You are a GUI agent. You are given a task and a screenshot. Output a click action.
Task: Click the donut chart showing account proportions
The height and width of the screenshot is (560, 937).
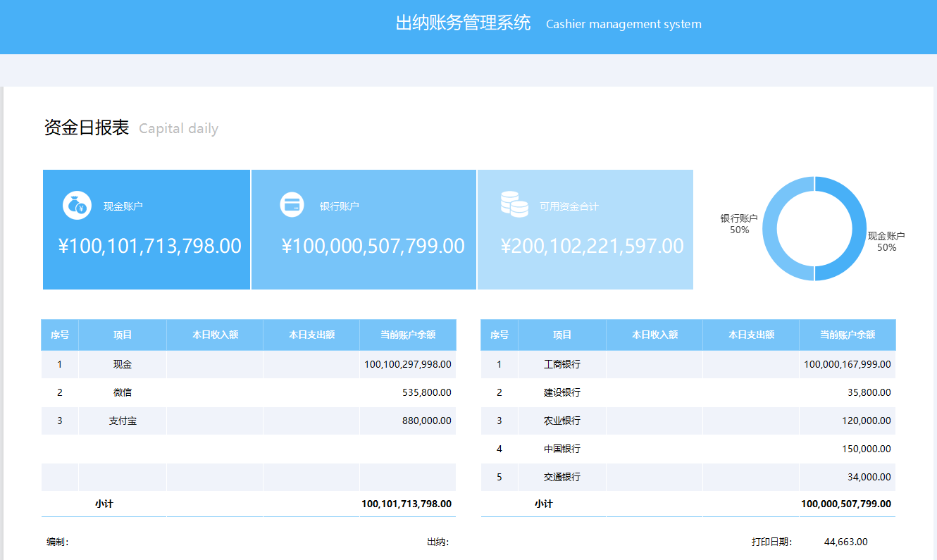(815, 229)
